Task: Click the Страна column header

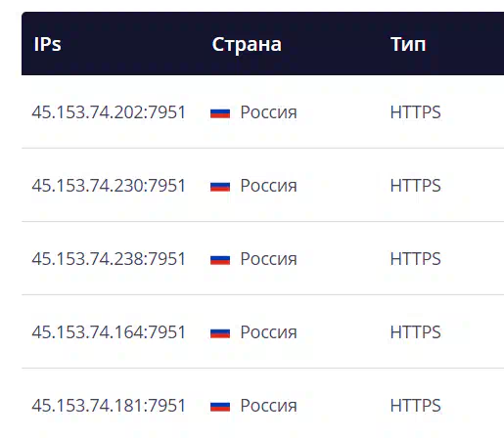Action: [247, 44]
